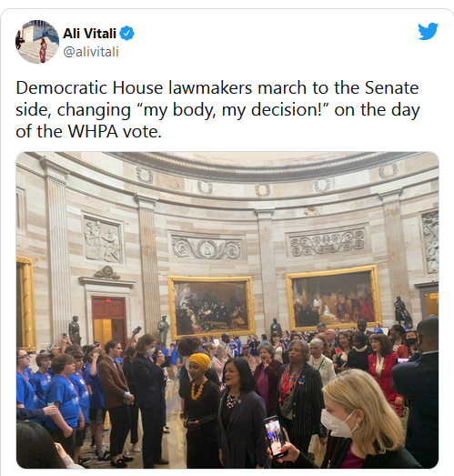The height and width of the screenshot is (476, 454).
Task: Click the left gold-framed painting in photo
Action: pyautogui.click(x=211, y=307)
